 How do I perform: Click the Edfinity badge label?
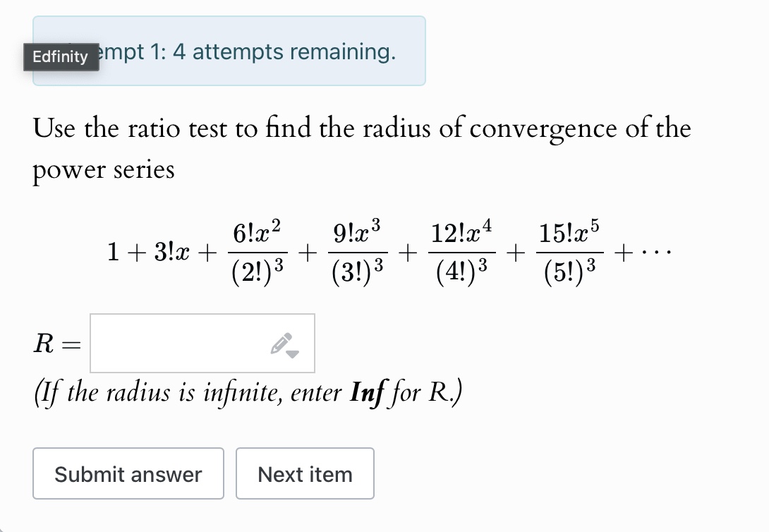[x=61, y=57]
